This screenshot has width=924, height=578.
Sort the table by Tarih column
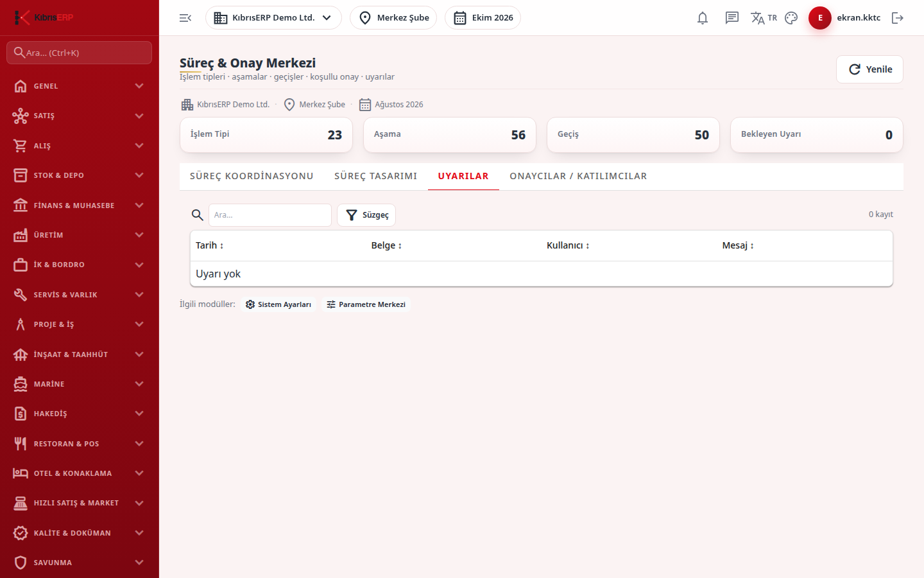pos(210,245)
